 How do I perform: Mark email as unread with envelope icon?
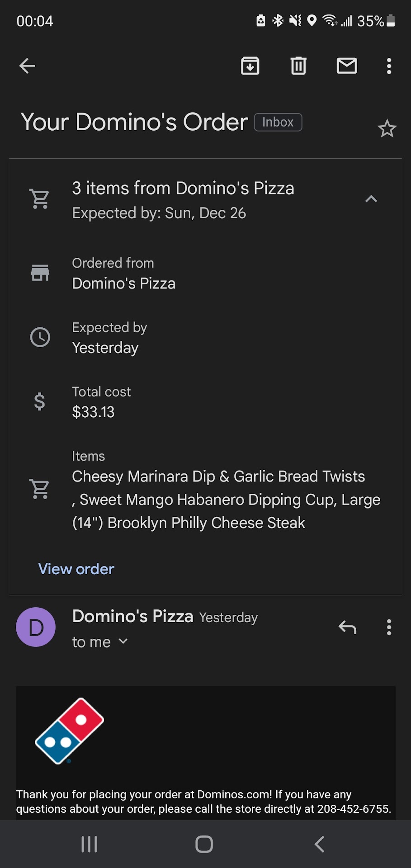tap(347, 66)
